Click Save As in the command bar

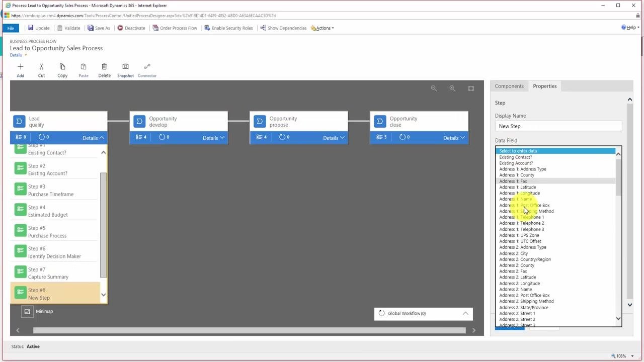99,28
